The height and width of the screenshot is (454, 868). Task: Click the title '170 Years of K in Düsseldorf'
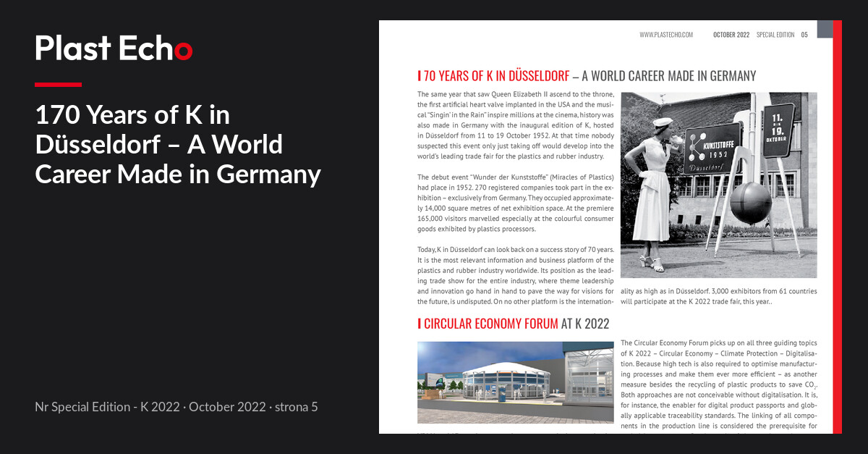[x=178, y=144]
